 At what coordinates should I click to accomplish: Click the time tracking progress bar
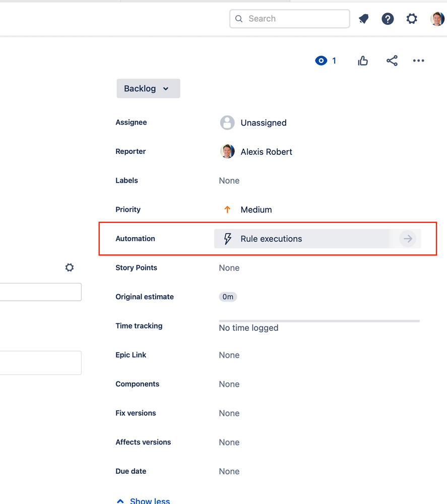pos(319,321)
